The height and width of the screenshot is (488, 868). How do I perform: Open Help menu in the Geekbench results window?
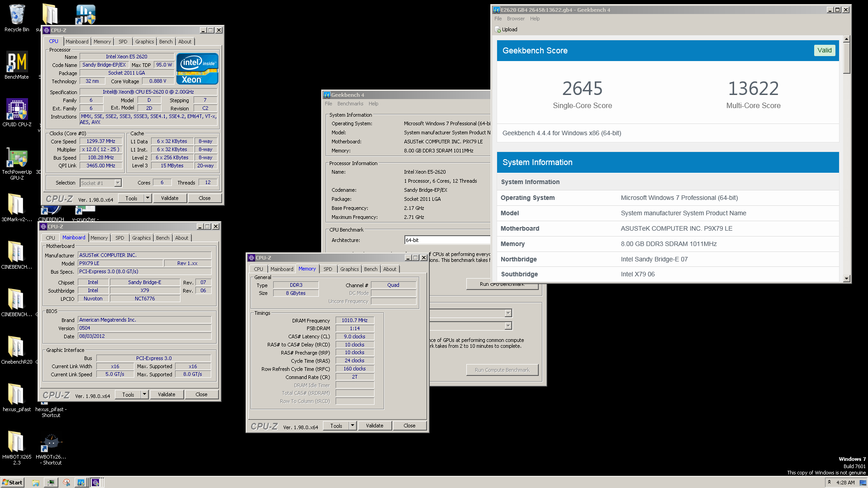click(x=535, y=19)
